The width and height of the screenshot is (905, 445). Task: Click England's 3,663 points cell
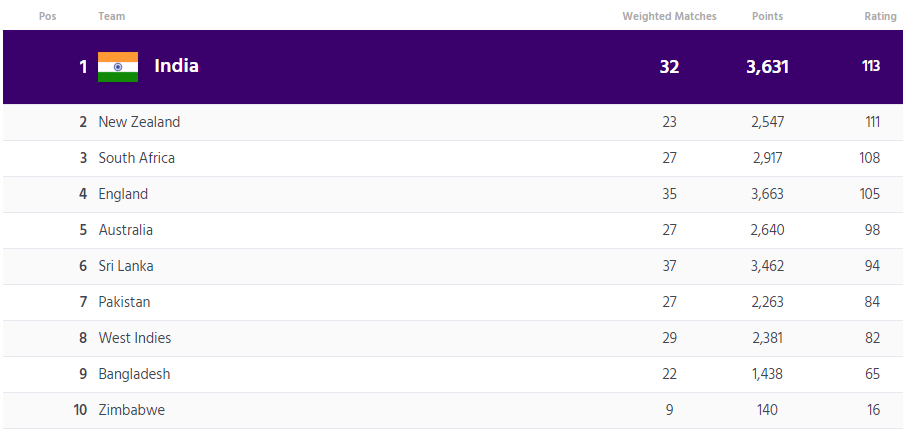tap(767, 194)
